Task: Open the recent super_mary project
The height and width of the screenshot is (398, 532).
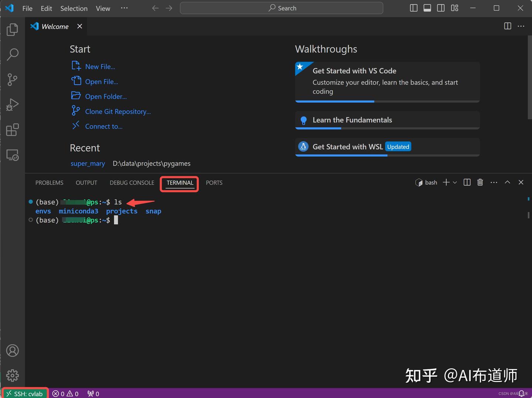Action: [88, 163]
